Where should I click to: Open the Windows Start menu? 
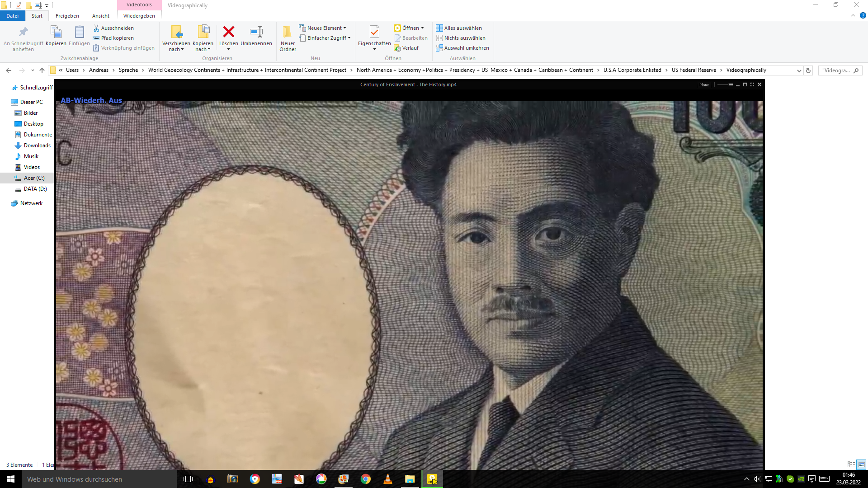pos(11,479)
